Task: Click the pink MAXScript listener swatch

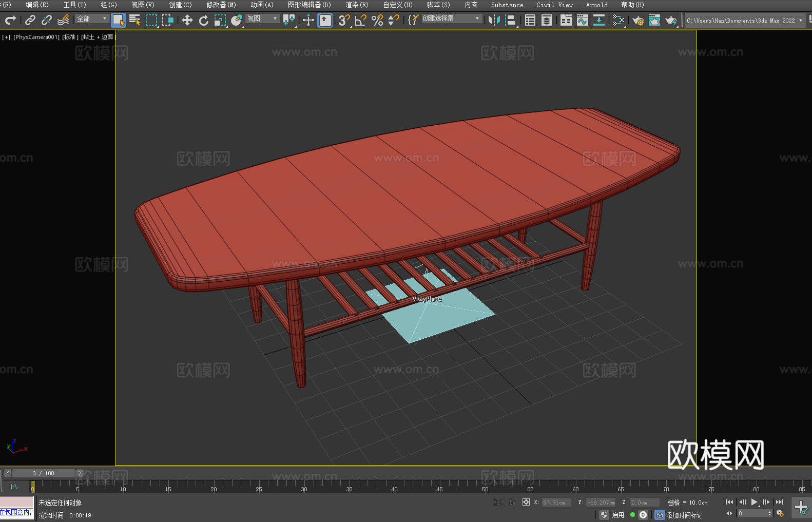Action: point(16,502)
